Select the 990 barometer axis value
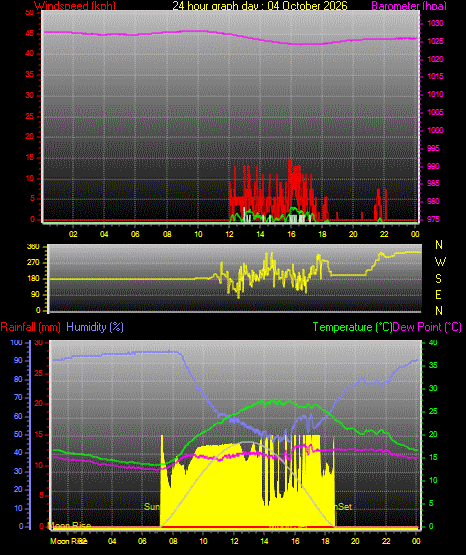Screen dimensions: 466x555 tap(433, 166)
